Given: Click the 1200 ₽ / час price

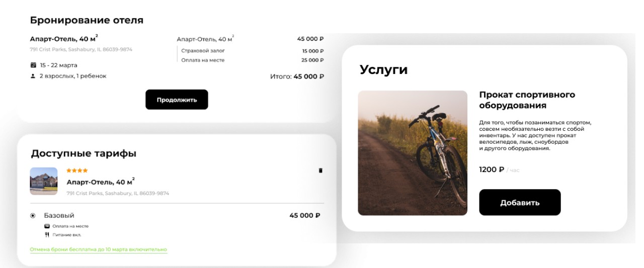Looking at the screenshot, I should (499, 170).
